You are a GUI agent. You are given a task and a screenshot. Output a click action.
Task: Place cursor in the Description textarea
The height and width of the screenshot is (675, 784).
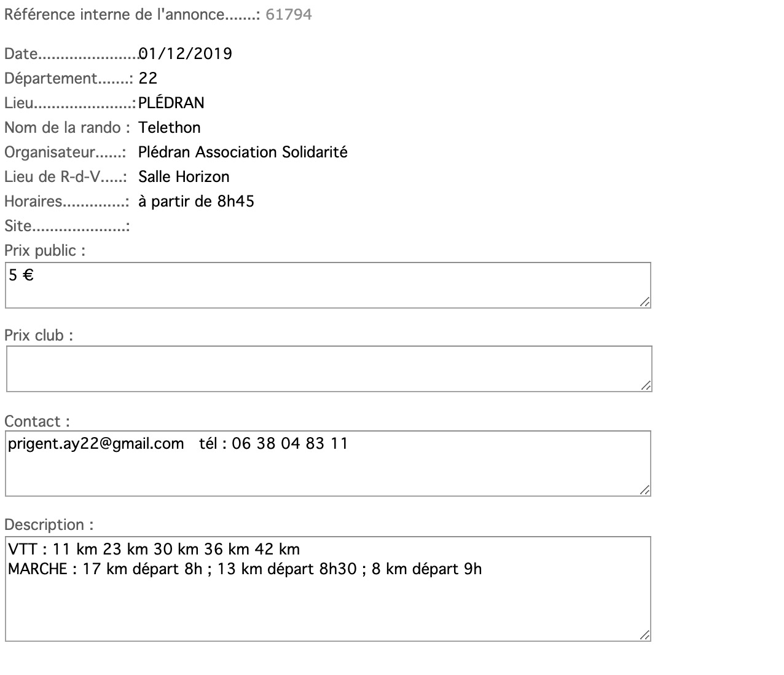tap(327, 589)
